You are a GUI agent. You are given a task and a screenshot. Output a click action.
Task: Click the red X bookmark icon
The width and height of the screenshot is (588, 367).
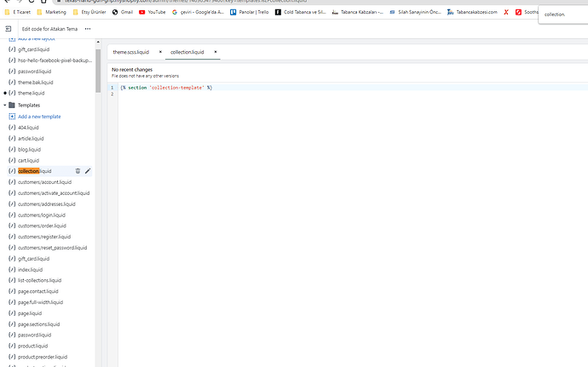506,12
